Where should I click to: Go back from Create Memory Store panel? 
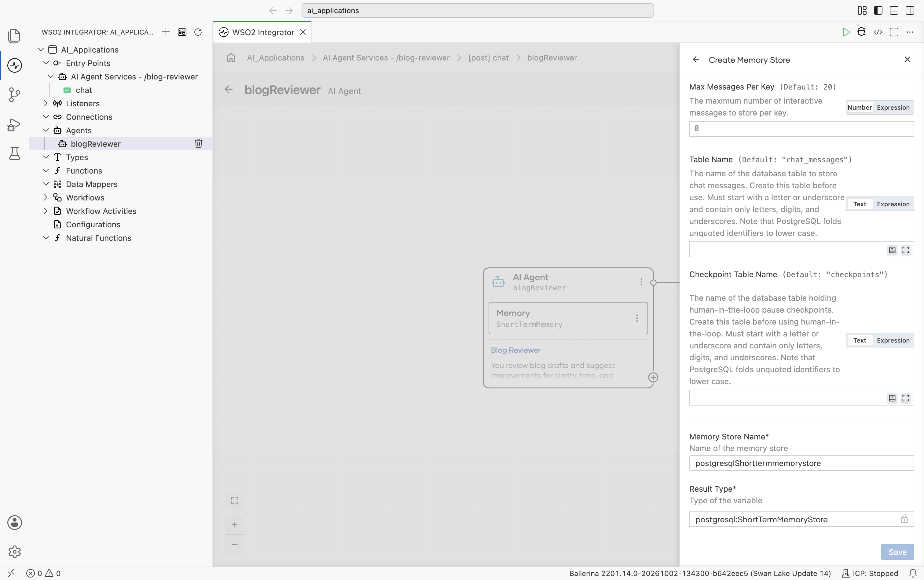point(696,60)
